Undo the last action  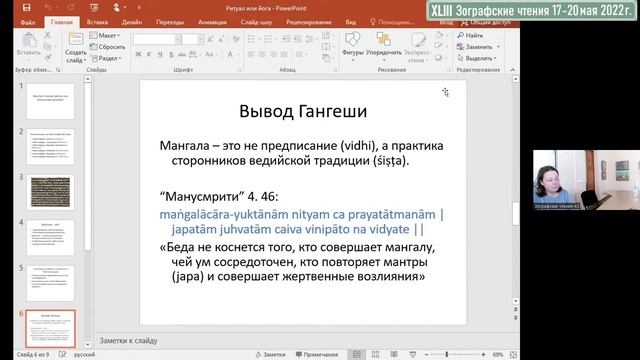(x=48, y=8)
